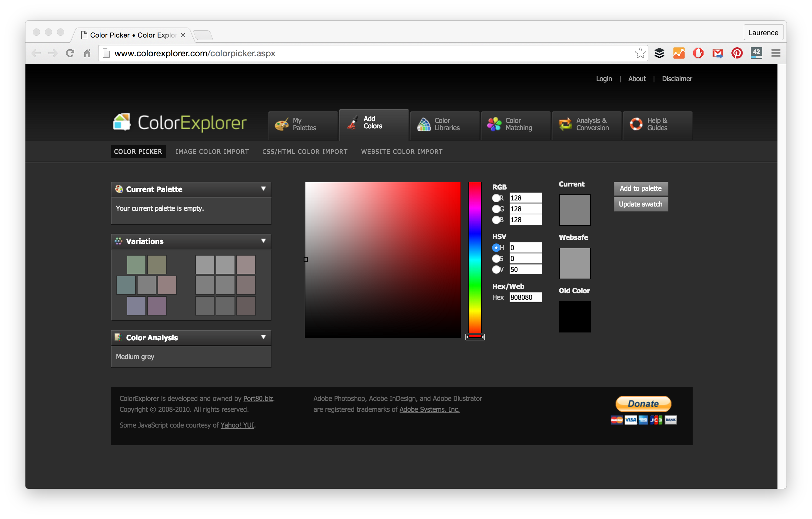Image resolution: width=812 pixels, height=519 pixels.
Task: Click the Add to palette button
Action: tap(641, 188)
